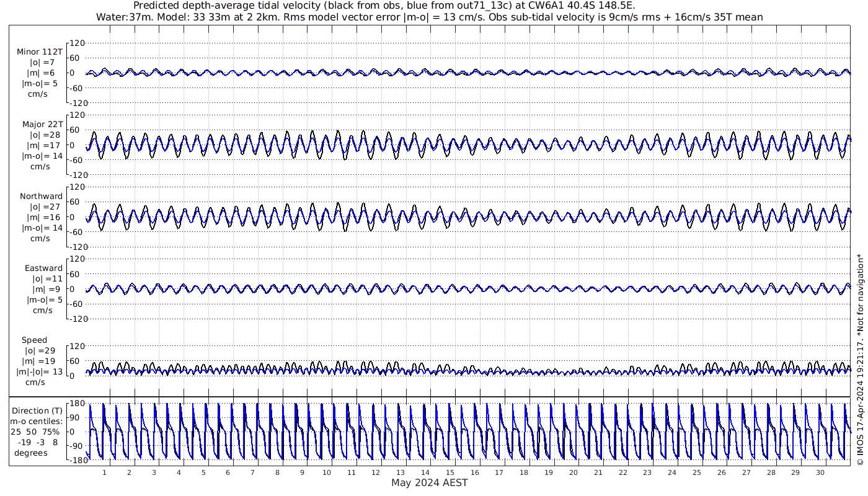This screenshot has width=868, height=496.
Task: Click the '|m| =9' value in Eastward panel
Action: click(47, 289)
